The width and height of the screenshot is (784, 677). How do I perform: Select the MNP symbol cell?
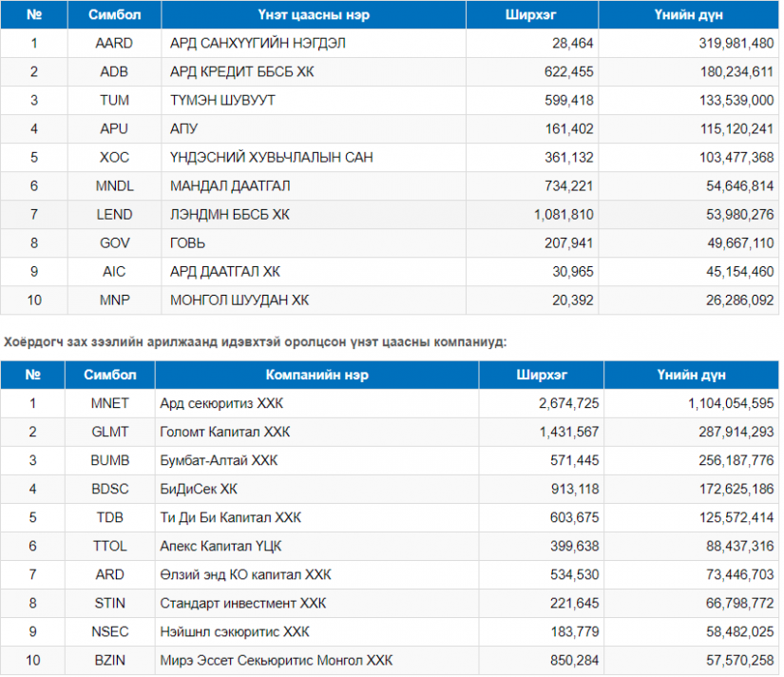tap(114, 300)
